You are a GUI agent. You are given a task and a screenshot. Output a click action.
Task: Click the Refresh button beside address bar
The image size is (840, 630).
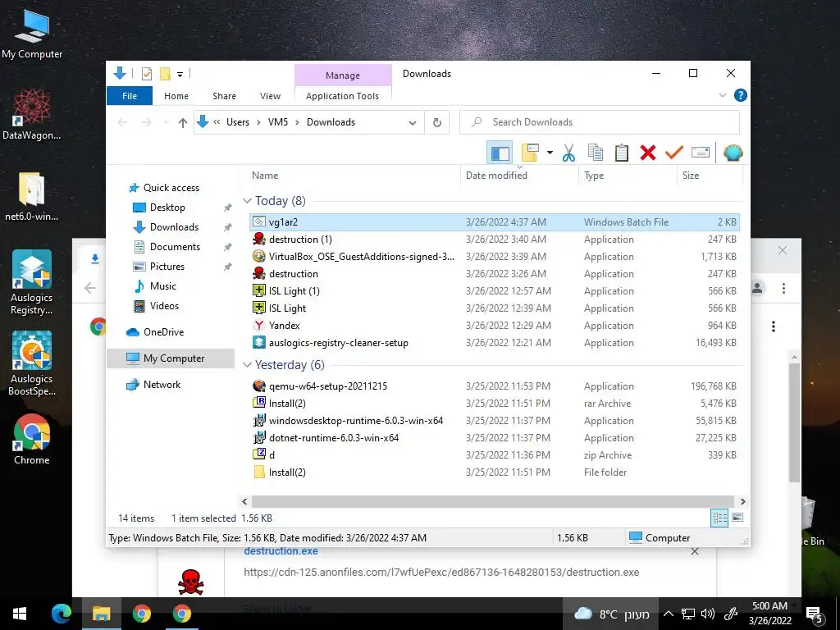437,123
